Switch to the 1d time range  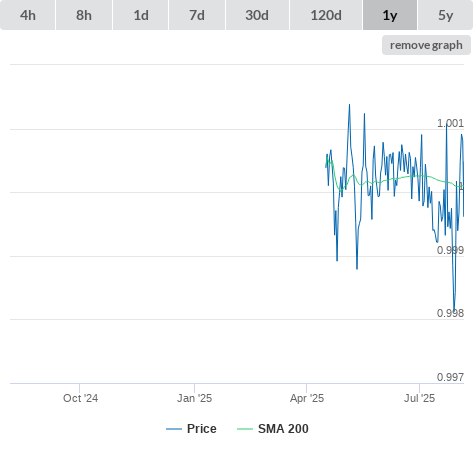click(x=141, y=15)
